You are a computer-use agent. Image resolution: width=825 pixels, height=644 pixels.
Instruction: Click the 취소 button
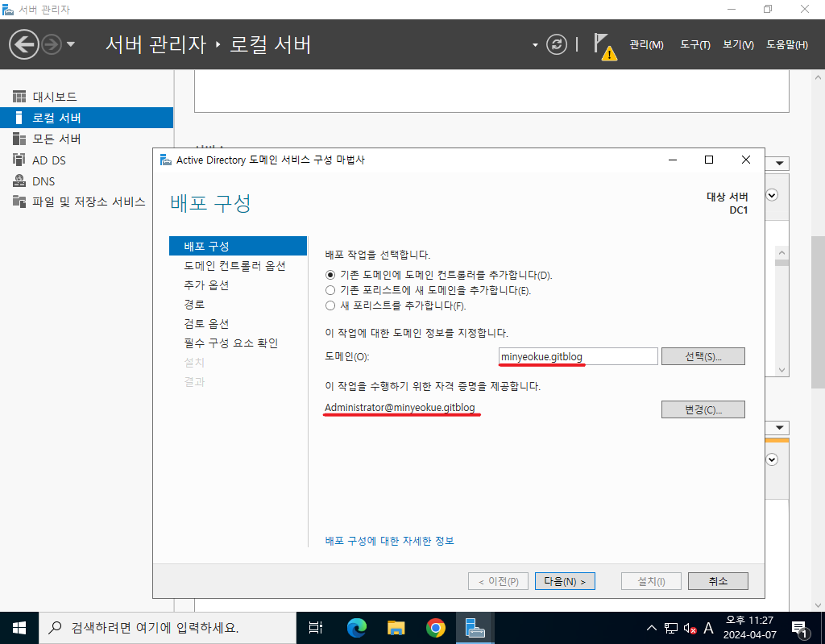point(718,581)
